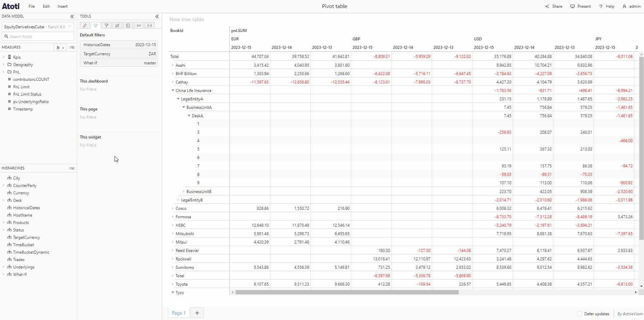Click the Atoti logo
644x320 pixels.
pos(11,6)
